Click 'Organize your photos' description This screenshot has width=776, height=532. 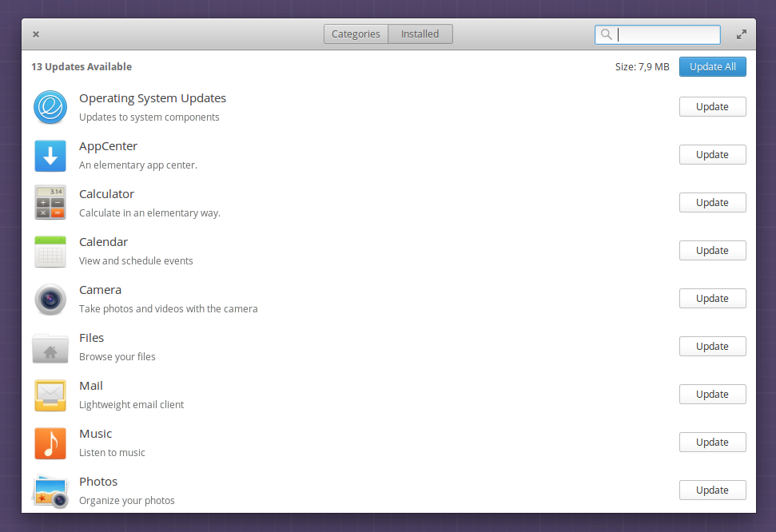tap(127, 501)
